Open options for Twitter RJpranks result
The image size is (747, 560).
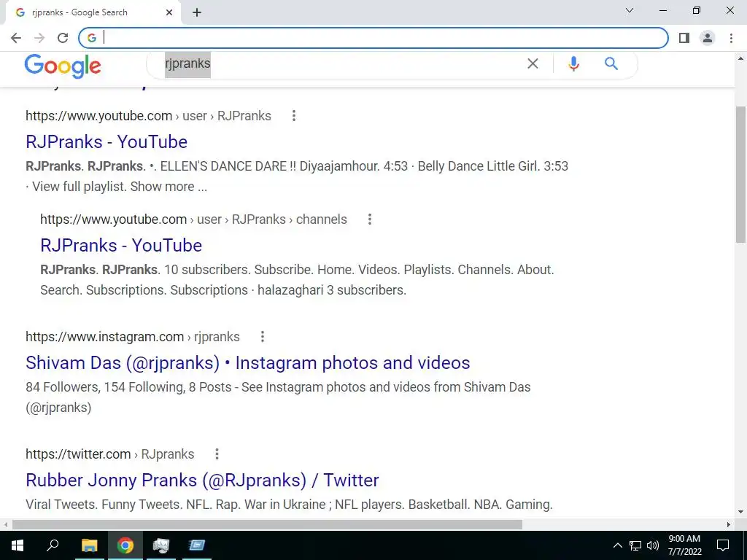(x=217, y=454)
